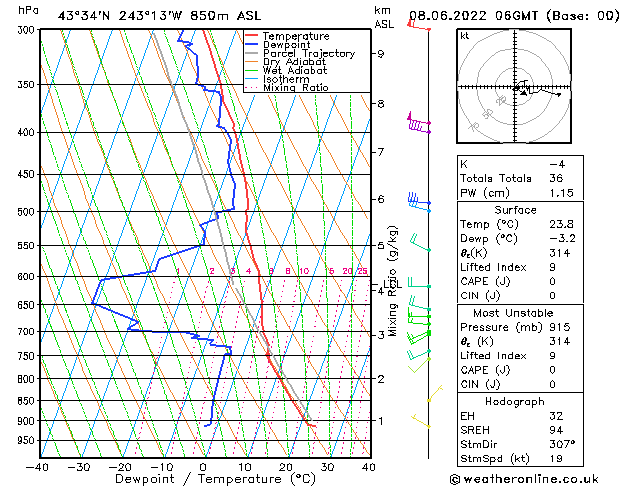Click the 'SREH' value 94
The width and height of the screenshot is (629, 486).
coord(556,430)
